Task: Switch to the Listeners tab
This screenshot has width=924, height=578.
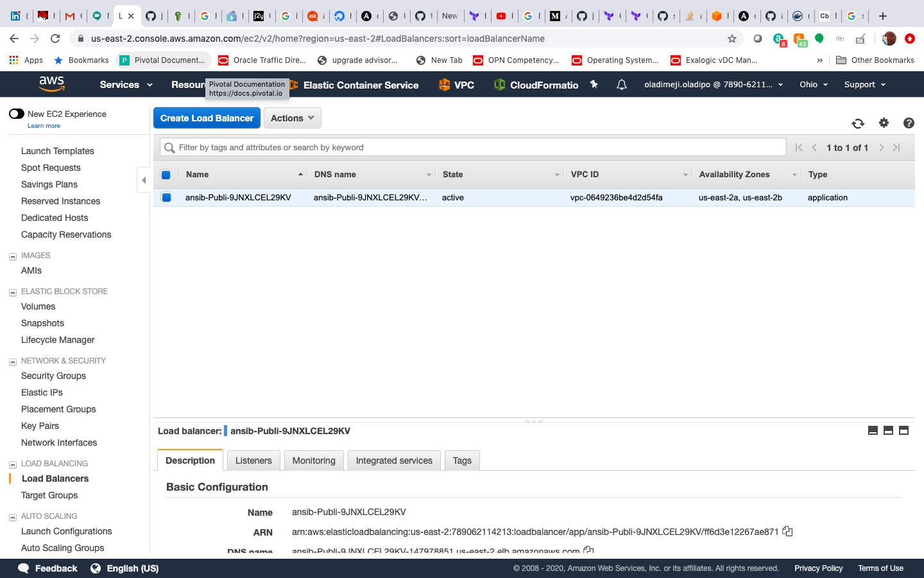Action: 253,460
